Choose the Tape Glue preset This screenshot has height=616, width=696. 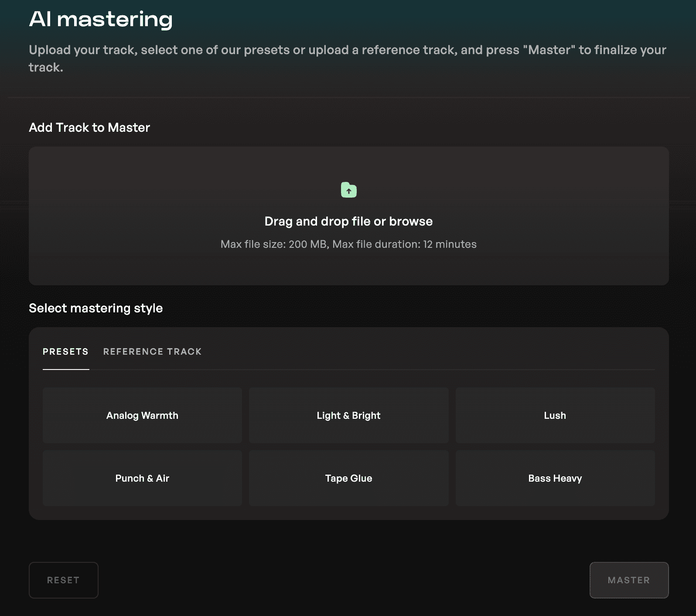click(x=348, y=478)
